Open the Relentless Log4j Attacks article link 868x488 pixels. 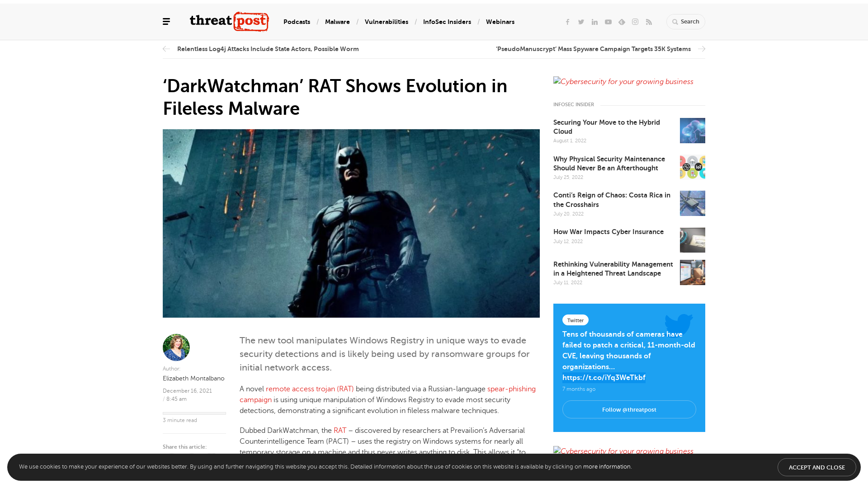[x=268, y=49]
